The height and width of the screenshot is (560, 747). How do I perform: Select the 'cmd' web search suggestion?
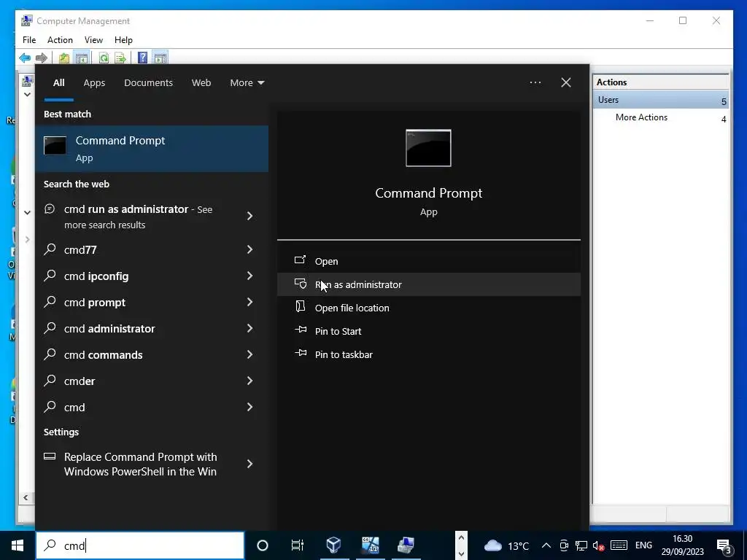(152, 407)
